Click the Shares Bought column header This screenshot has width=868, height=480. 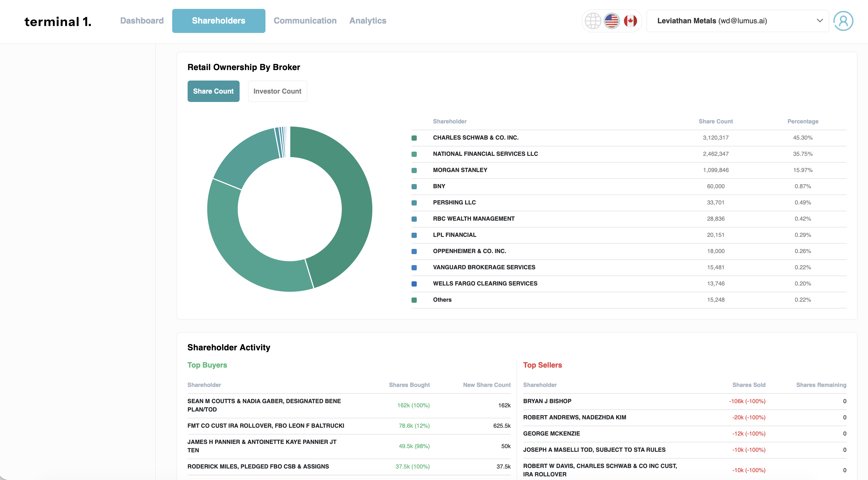(x=409, y=385)
